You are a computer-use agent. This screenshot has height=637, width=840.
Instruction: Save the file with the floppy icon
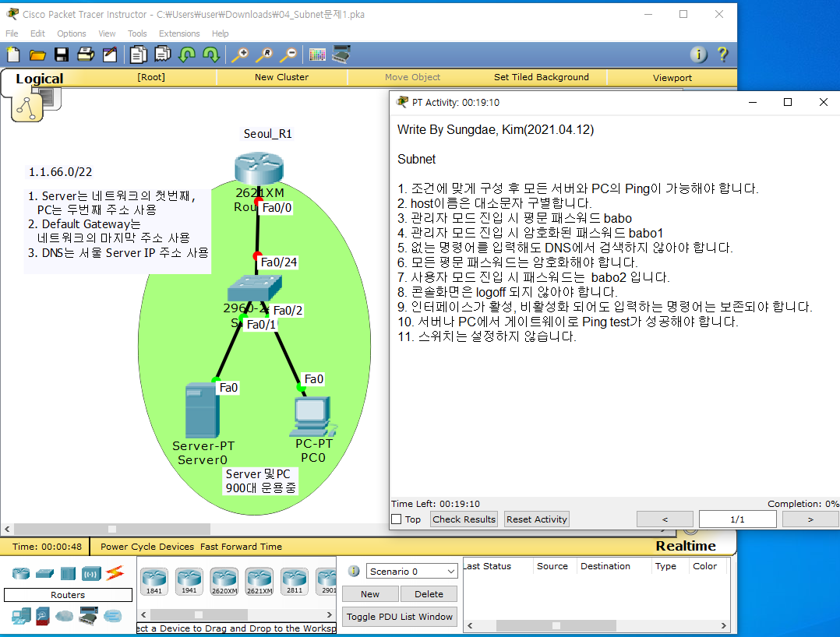point(62,55)
